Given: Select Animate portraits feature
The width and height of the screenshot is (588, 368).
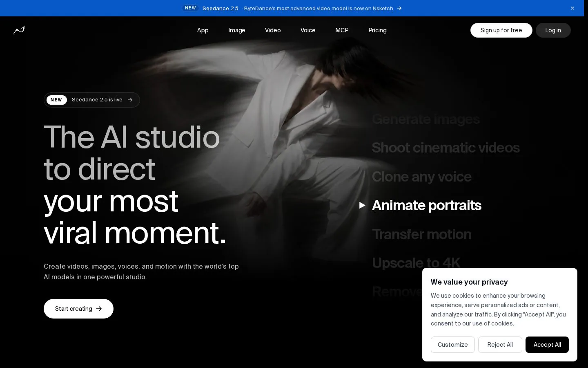Looking at the screenshot, I should pyautogui.click(x=426, y=205).
